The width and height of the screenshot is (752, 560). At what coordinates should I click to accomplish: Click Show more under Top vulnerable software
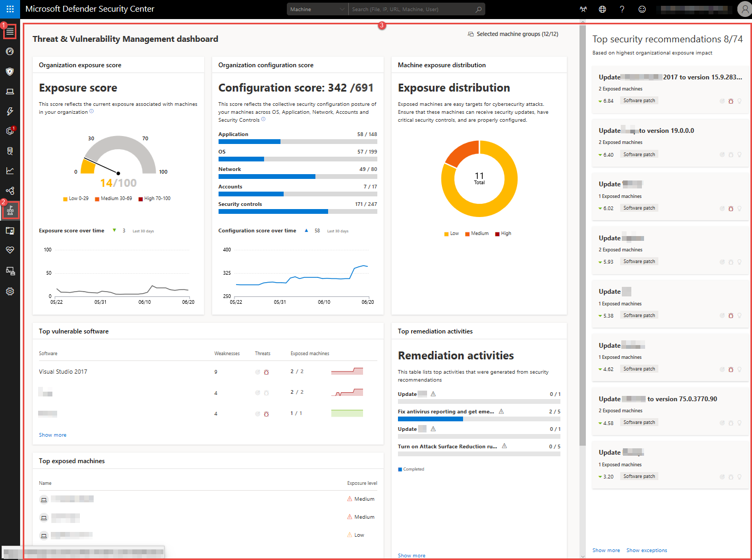click(x=52, y=435)
